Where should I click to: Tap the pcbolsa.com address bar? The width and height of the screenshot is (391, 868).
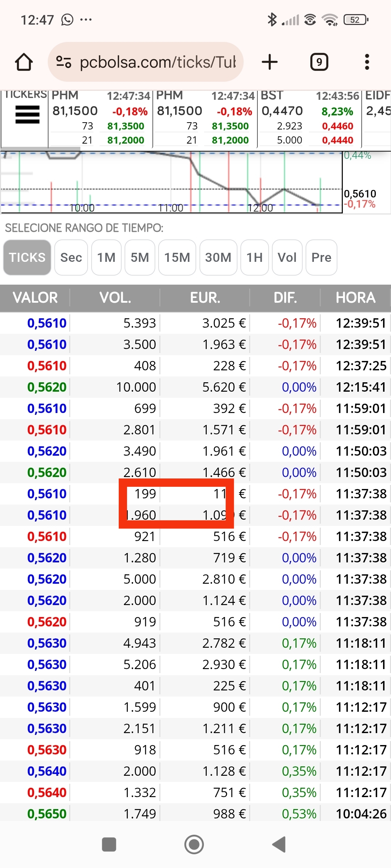[x=146, y=62]
